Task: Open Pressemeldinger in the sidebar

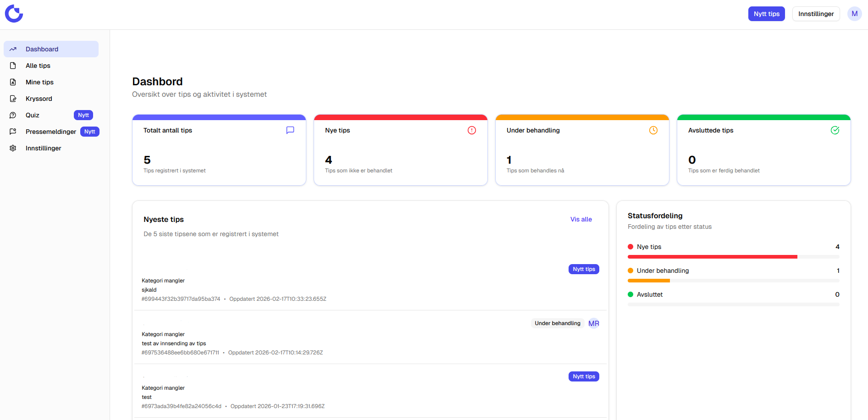Action: (x=50, y=132)
